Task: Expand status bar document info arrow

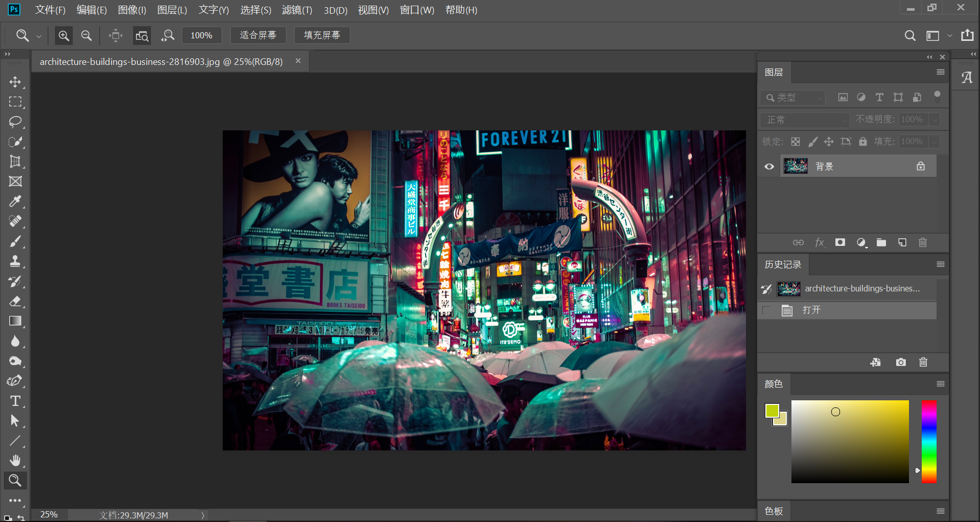Action: (x=203, y=515)
